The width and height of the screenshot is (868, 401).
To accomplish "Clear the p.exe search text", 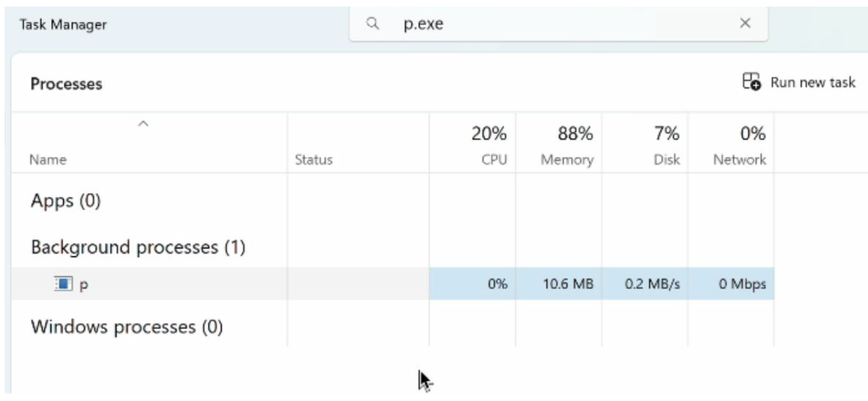I will click(x=745, y=24).
